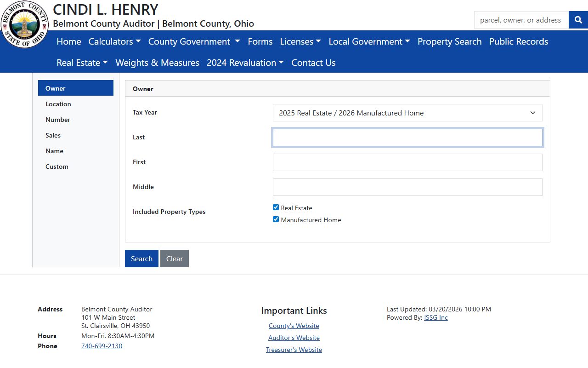Follow the ISSG Inc link
This screenshot has height=368, width=588.
coord(436,317)
